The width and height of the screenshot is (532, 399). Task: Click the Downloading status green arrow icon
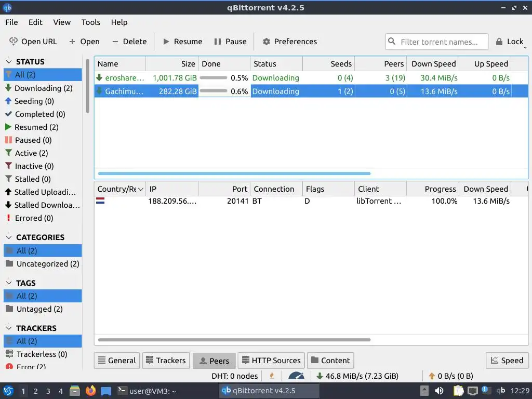pos(8,88)
